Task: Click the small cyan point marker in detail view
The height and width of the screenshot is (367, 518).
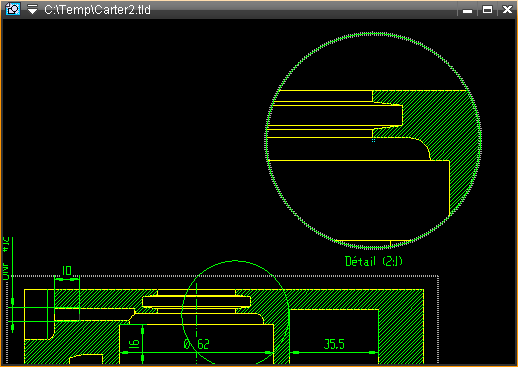Action: coord(373,141)
